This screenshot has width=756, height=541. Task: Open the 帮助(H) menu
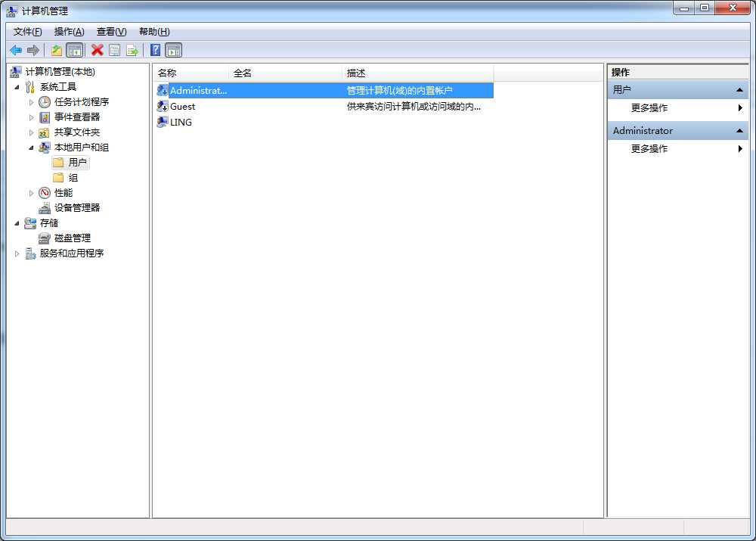click(154, 32)
